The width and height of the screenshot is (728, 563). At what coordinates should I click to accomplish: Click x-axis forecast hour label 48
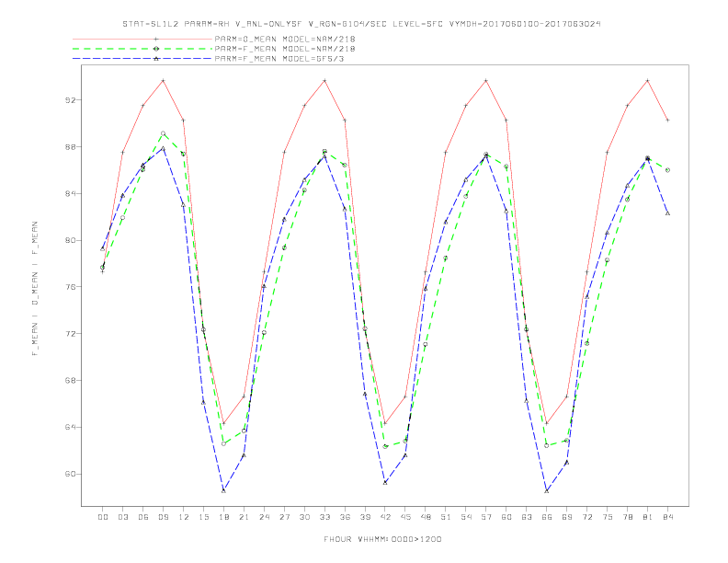(x=426, y=517)
